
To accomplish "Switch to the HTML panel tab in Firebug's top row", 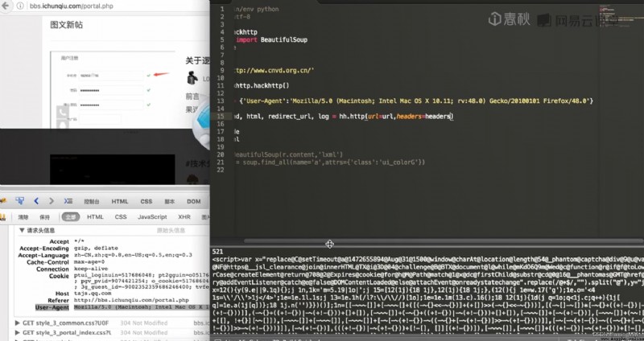I will 120,202.
